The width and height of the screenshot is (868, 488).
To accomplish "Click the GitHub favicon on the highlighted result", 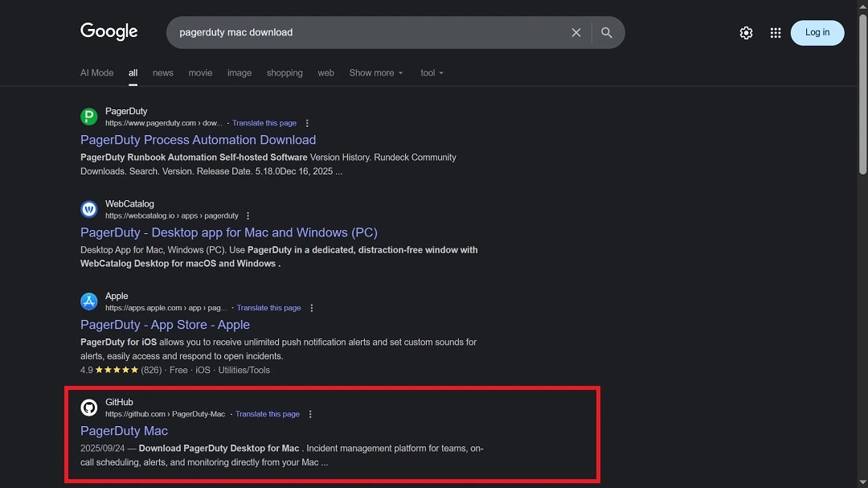I will (x=88, y=407).
